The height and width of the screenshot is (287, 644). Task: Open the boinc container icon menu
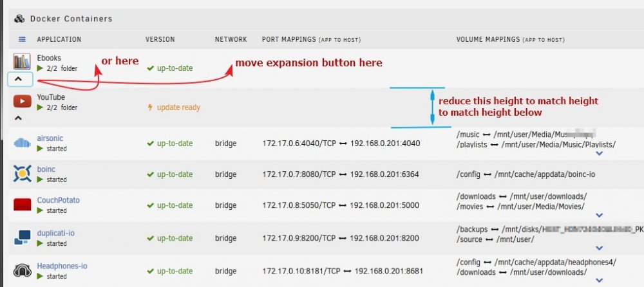[22, 174]
